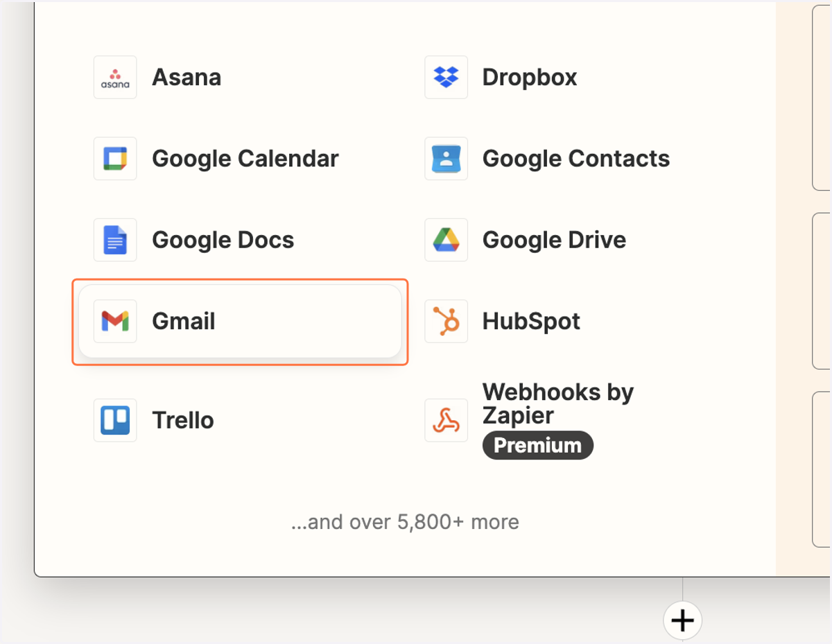Select Google Calendar text label
This screenshot has height=644, width=832.
tap(245, 159)
